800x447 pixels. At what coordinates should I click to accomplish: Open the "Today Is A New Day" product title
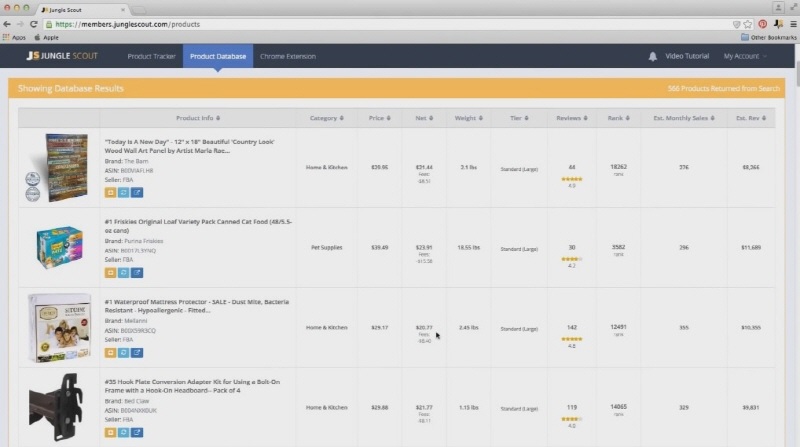coord(189,146)
